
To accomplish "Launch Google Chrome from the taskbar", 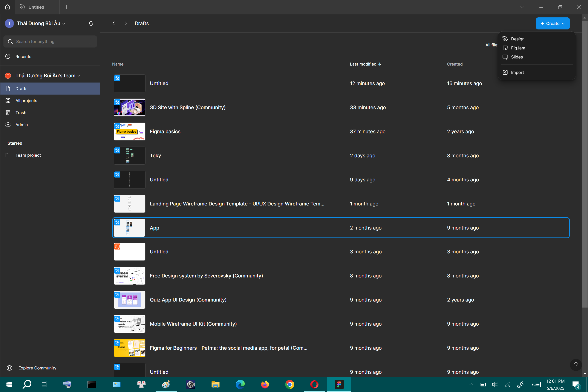I will click(289, 384).
